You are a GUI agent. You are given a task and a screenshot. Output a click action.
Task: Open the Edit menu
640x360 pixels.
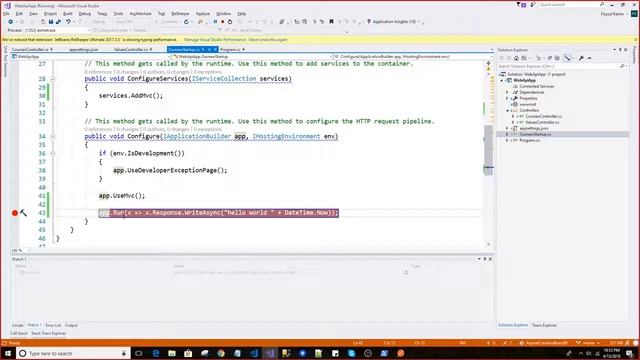[19, 13]
